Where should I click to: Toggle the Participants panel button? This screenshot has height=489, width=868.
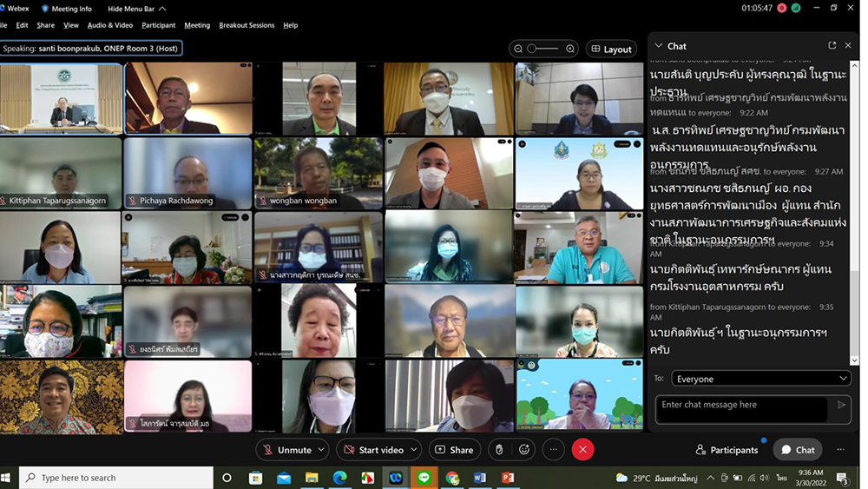point(727,450)
